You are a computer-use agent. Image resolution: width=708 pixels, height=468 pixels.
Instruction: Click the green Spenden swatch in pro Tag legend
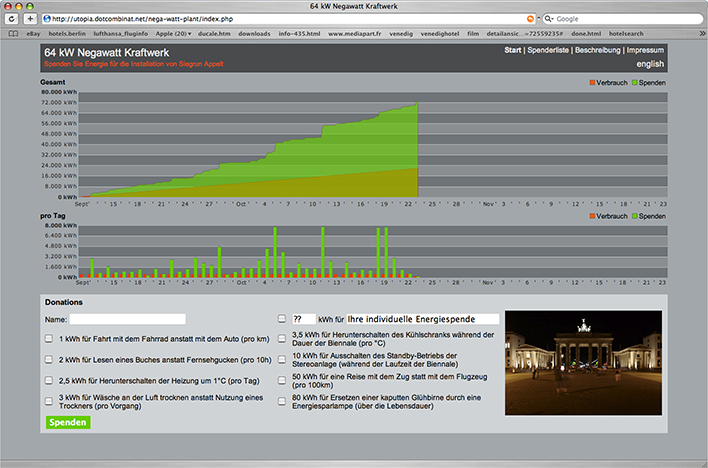634,216
